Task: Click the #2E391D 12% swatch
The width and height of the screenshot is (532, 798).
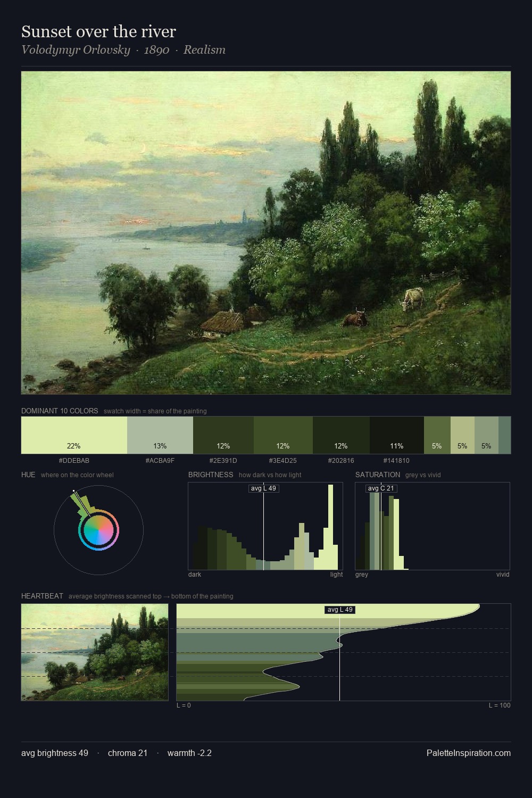Action: pyautogui.click(x=223, y=435)
